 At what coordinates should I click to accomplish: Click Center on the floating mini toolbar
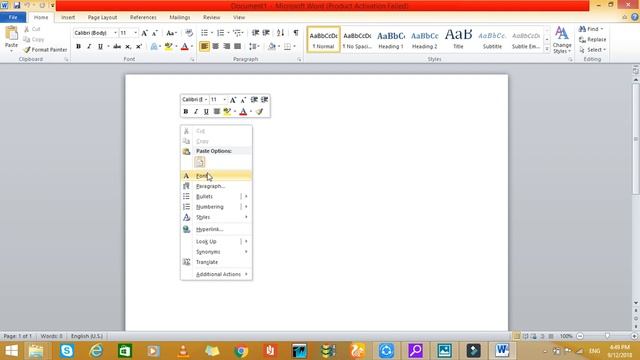217,111
